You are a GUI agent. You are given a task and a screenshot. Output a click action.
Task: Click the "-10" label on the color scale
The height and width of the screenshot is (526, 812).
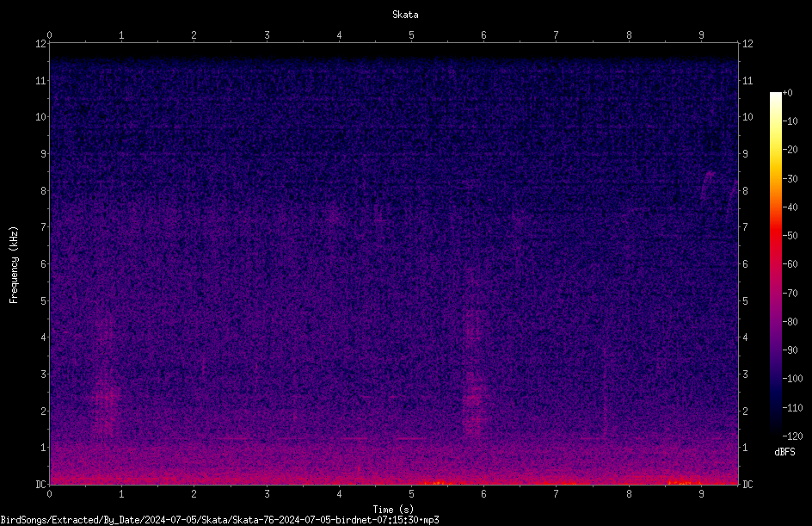(x=790, y=121)
